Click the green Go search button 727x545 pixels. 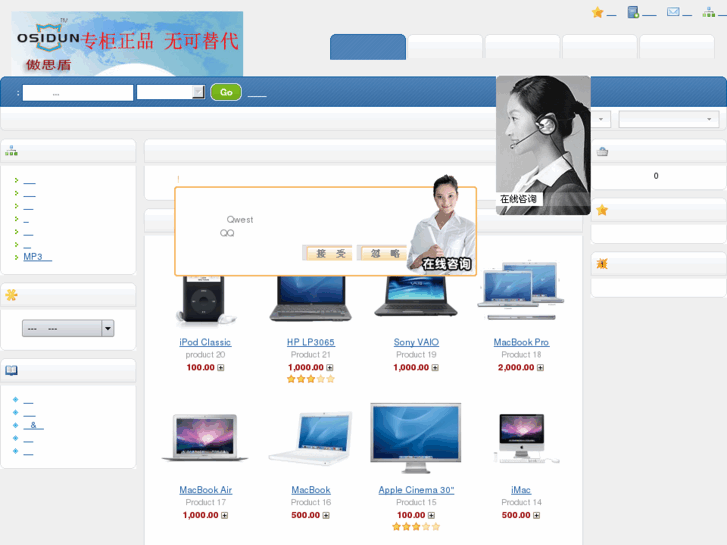pos(226,92)
